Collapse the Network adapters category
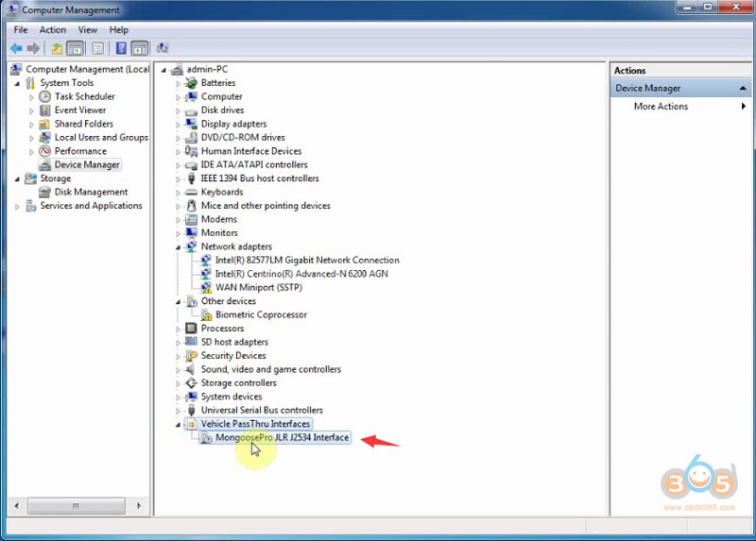756x541 pixels. click(x=178, y=247)
